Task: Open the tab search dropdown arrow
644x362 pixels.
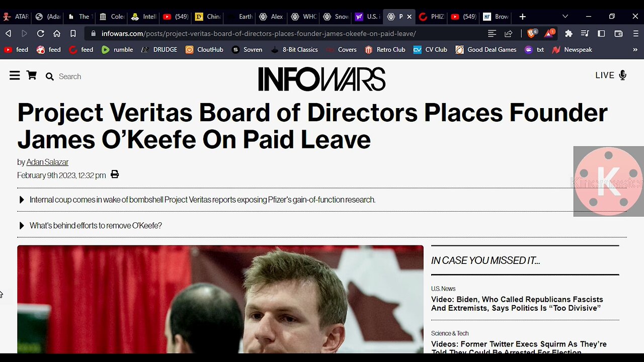Action: (565, 17)
